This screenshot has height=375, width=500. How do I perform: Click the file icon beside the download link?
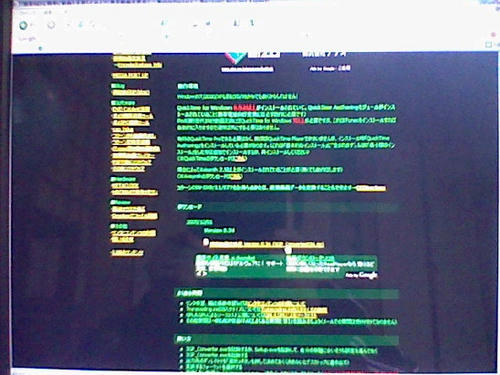tap(206, 243)
